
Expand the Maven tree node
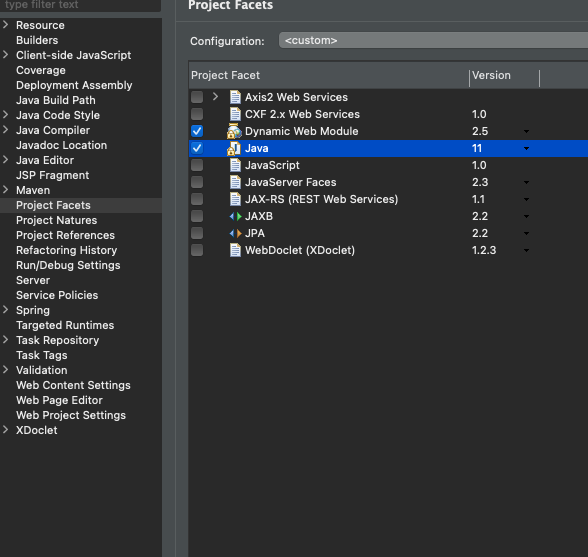(6, 190)
